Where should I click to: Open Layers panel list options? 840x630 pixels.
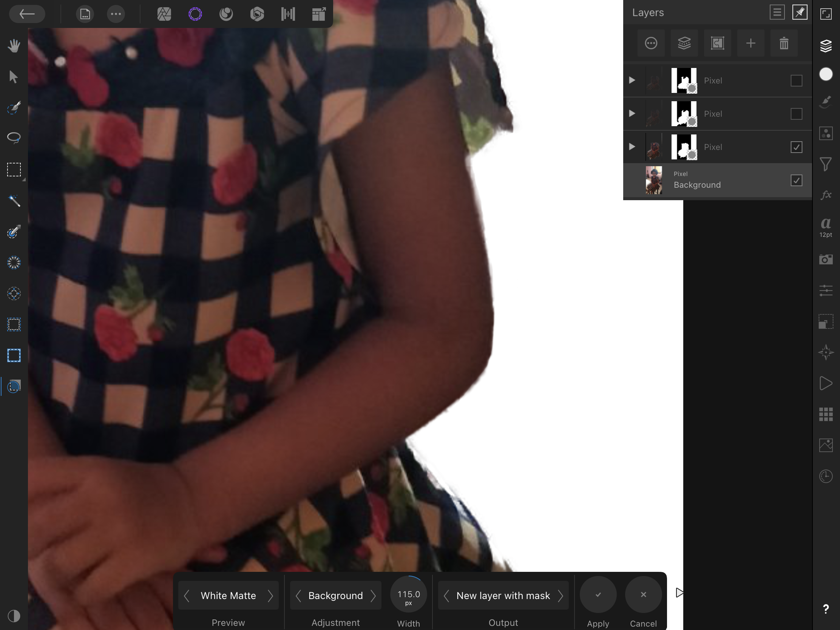(777, 12)
